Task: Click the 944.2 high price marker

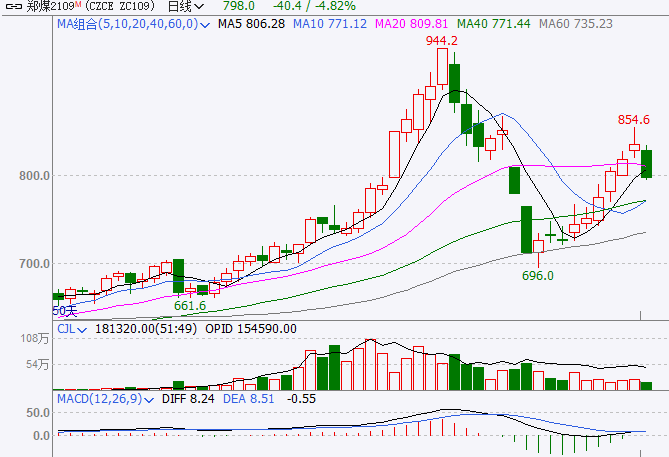Action: (441, 41)
